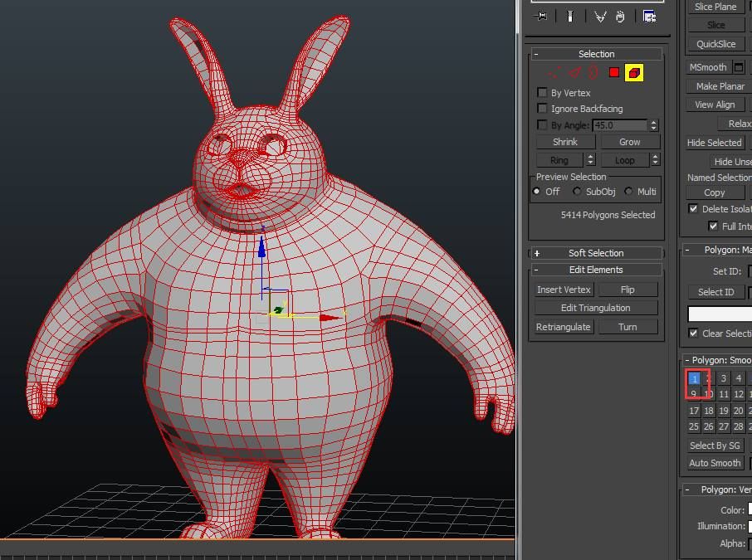Screen dimensions: 752x560
Task: Click the Flip button
Action: (627, 290)
